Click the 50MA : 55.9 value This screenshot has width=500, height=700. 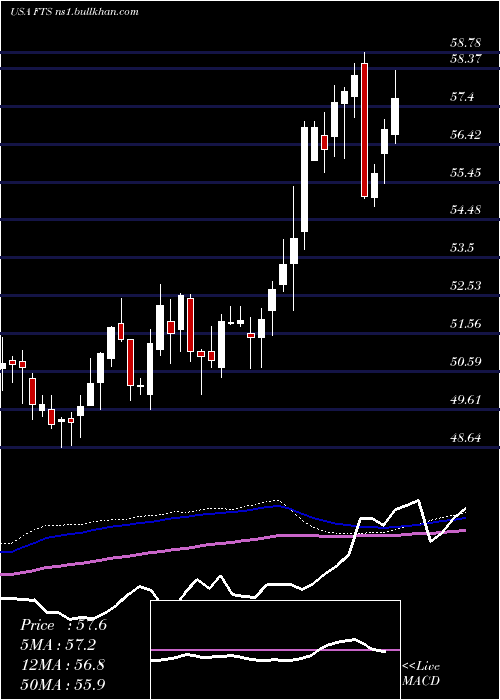click(62, 684)
